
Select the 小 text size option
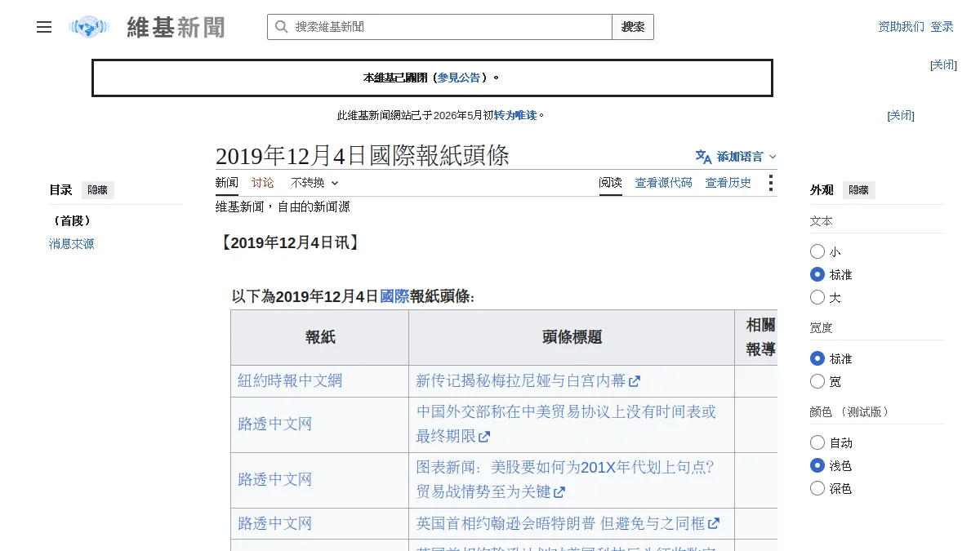tap(817, 251)
